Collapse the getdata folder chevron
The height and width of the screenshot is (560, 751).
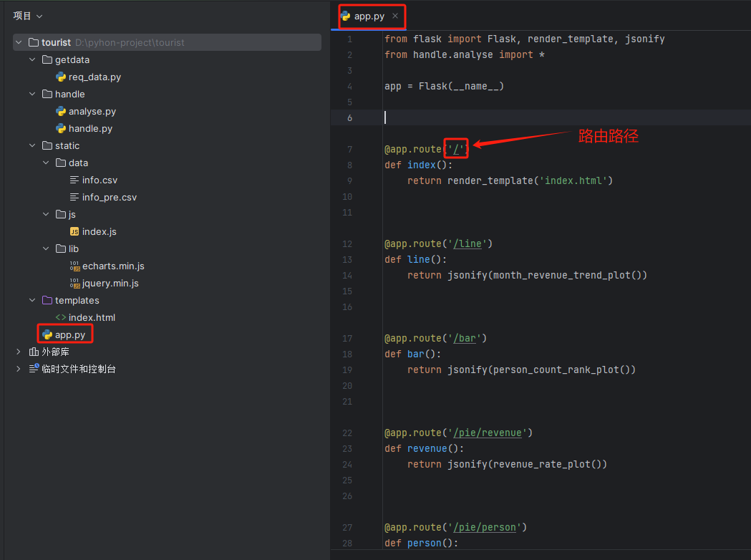[x=32, y=60]
